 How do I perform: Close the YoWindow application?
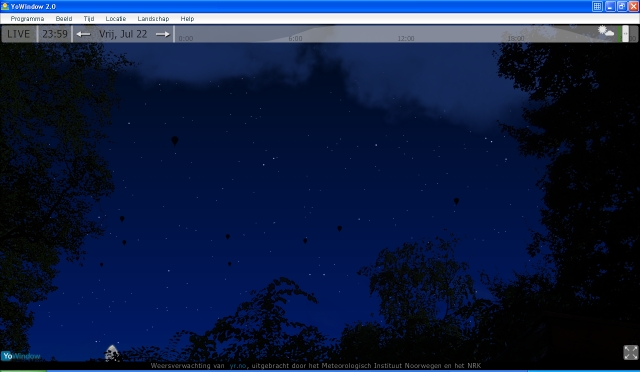pos(633,6)
